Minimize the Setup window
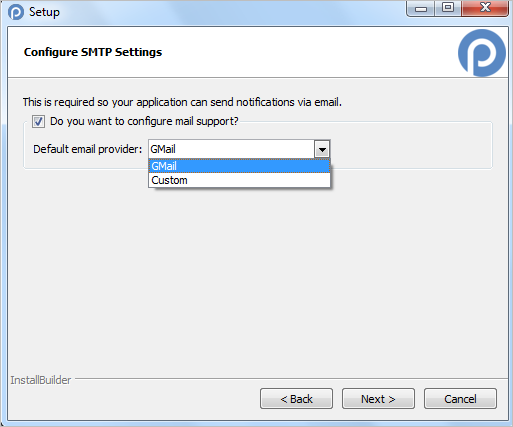Viewport: 513px width, 427px height. pos(421,9)
